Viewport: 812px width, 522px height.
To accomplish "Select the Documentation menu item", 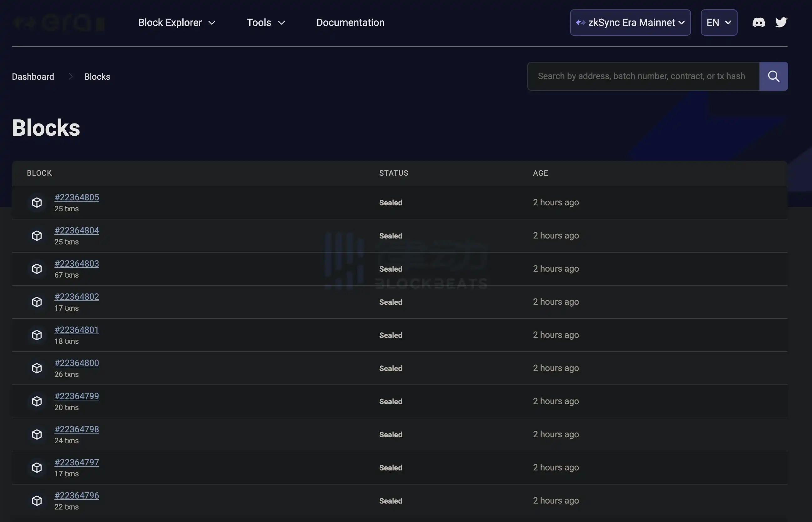I will [350, 23].
